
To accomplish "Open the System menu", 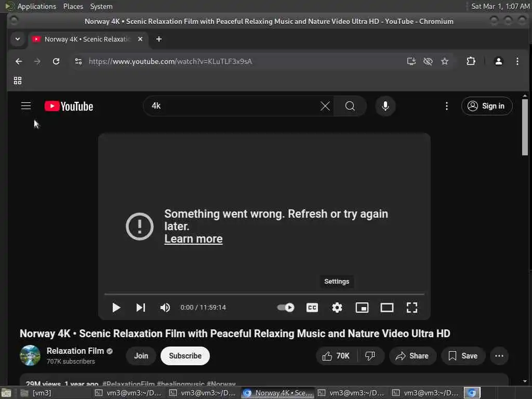I will pyautogui.click(x=101, y=6).
